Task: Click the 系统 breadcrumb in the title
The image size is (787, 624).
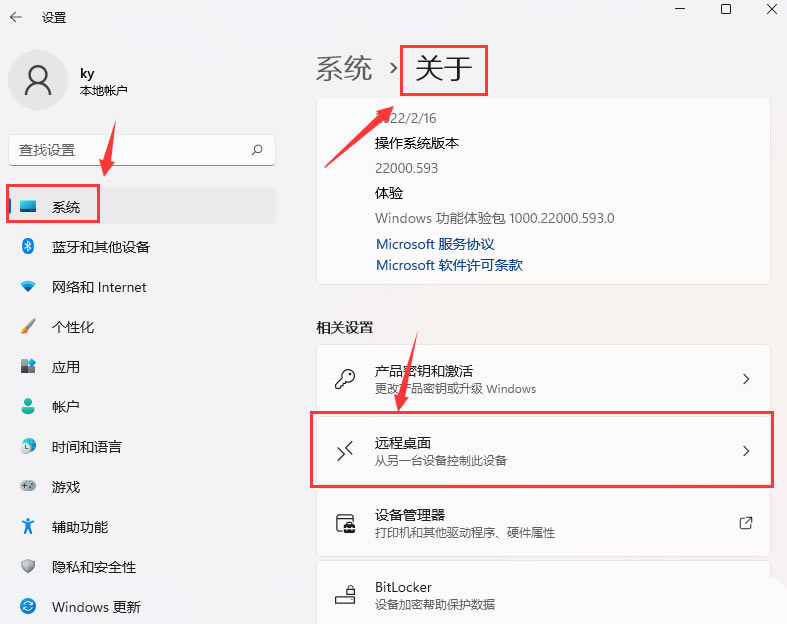Action: point(344,68)
